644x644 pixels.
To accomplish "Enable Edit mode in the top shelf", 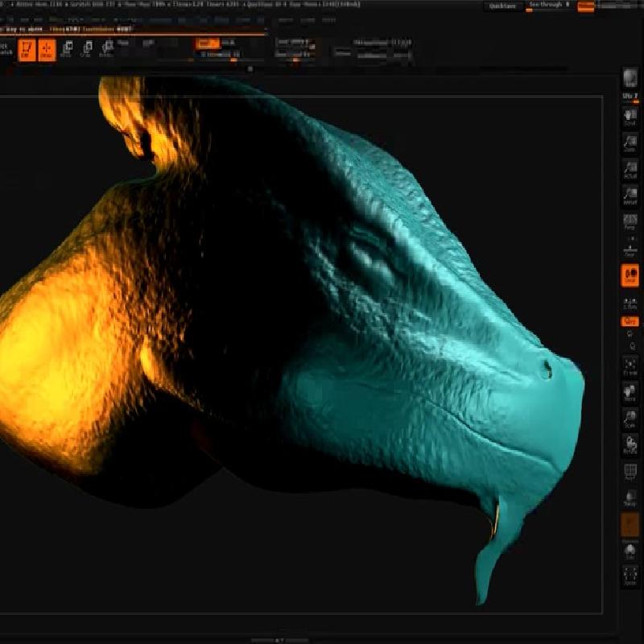I will 27,50.
